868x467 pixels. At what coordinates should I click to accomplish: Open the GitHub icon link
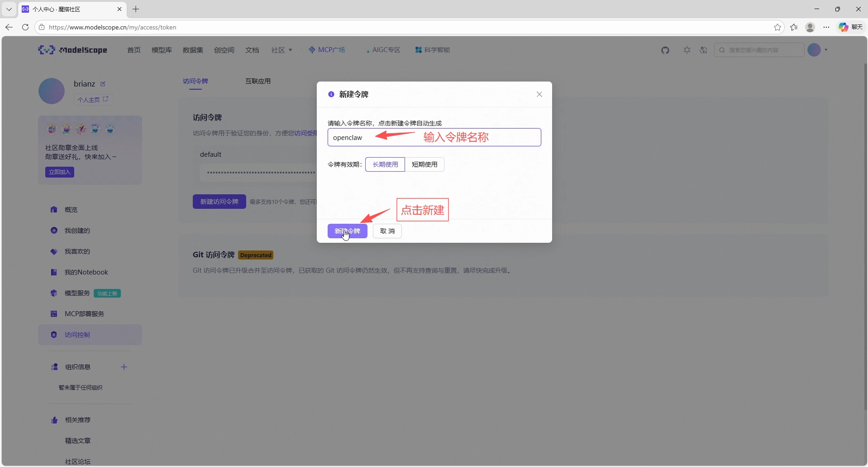(x=665, y=50)
